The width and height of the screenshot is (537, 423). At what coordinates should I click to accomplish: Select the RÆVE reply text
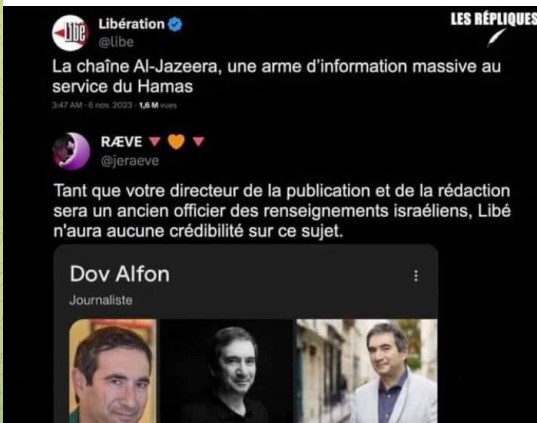pyautogui.click(x=282, y=211)
